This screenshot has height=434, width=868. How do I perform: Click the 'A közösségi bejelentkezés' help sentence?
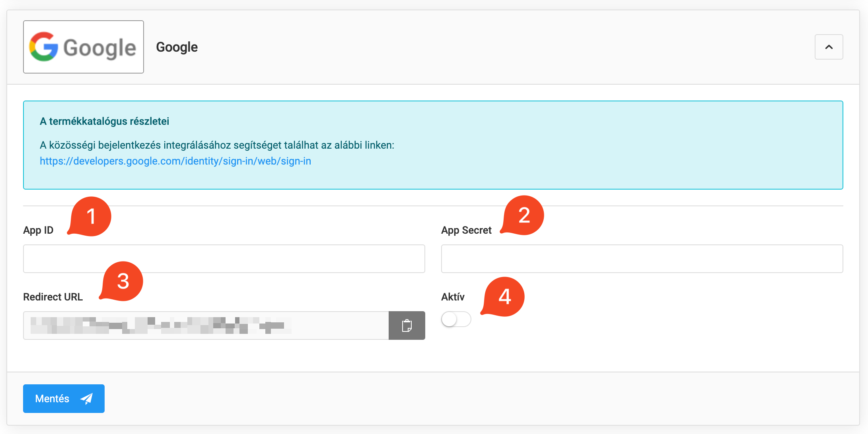217,145
